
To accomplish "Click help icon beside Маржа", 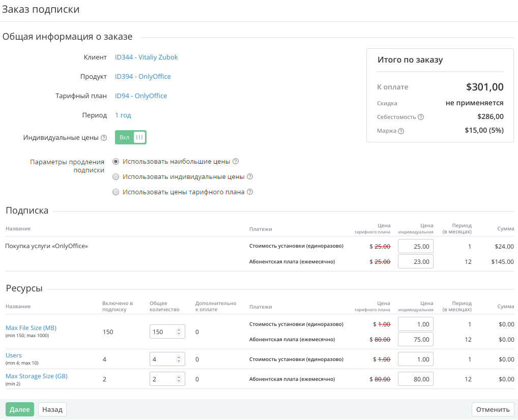I will click(x=401, y=131).
